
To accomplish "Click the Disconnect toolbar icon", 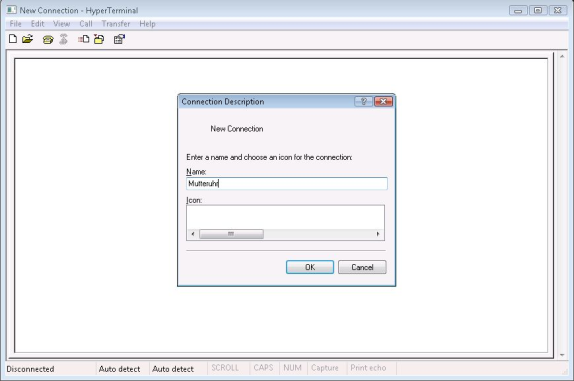I will click(63, 39).
